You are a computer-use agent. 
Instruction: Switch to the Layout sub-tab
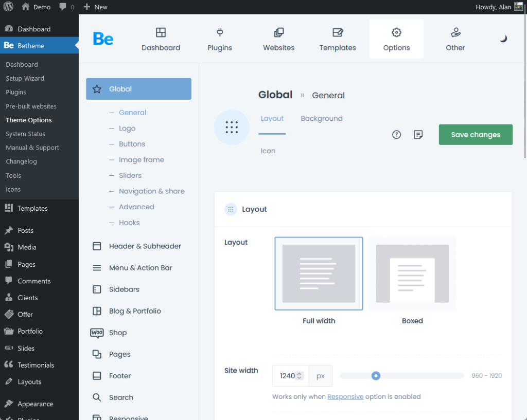coord(272,119)
